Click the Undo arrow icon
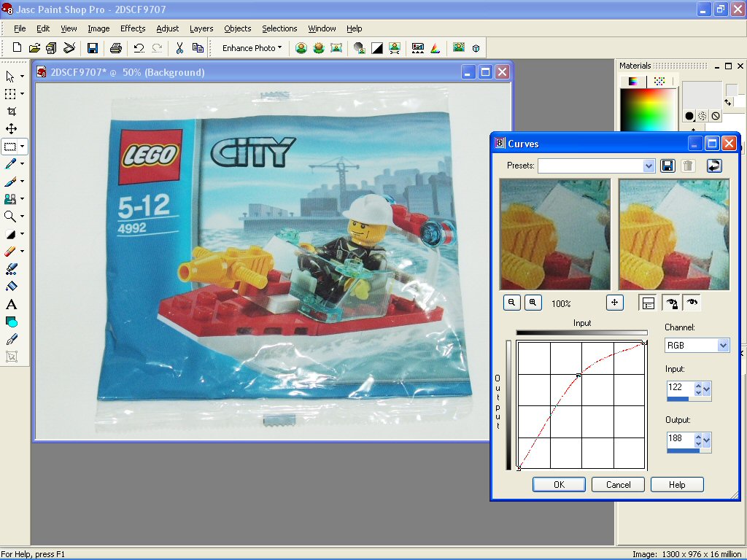Viewport: 747px width, 560px height. (x=139, y=47)
